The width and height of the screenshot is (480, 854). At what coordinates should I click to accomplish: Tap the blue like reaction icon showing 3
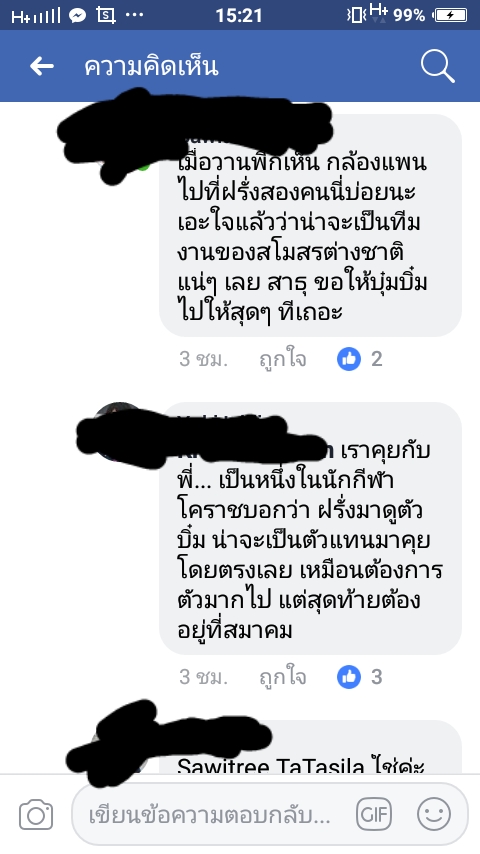(349, 677)
